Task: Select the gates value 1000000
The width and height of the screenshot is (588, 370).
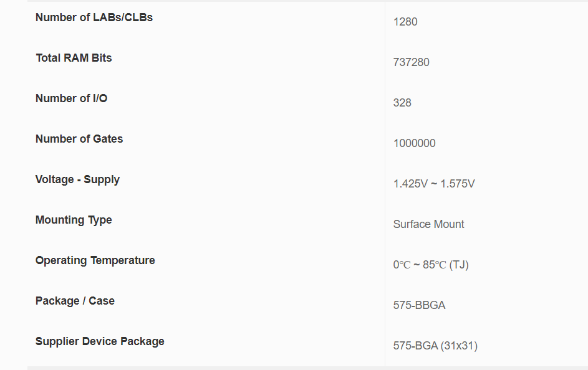Action: click(x=414, y=143)
